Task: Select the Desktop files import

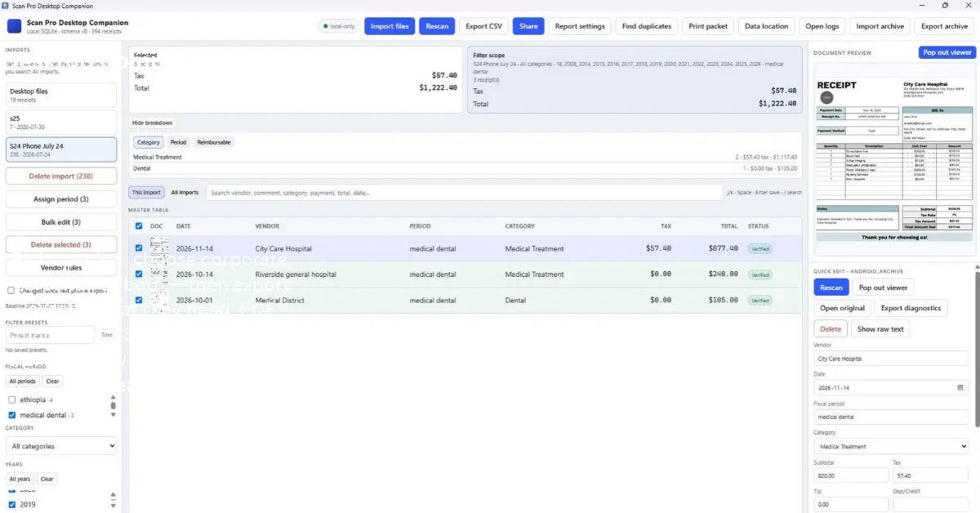Action: (x=61, y=96)
